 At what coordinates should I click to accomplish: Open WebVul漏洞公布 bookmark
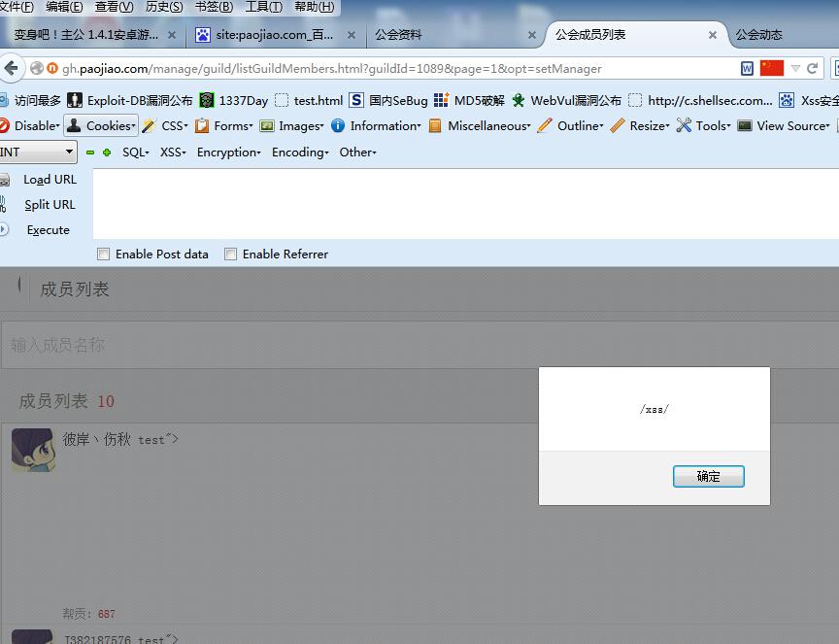pyautogui.click(x=567, y=100)
